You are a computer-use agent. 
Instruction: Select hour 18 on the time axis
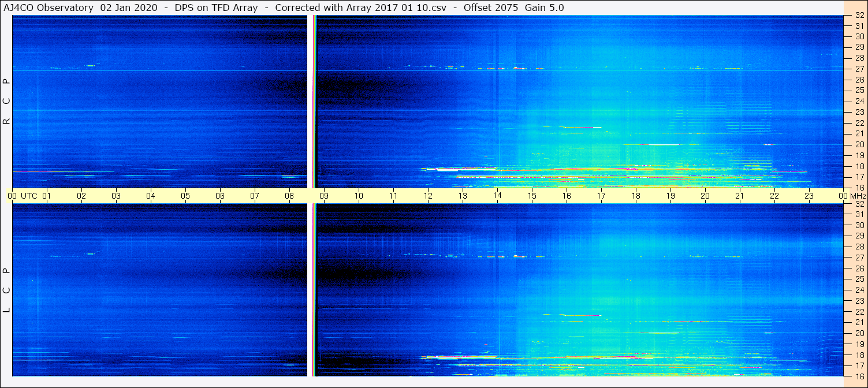[636, 196]
